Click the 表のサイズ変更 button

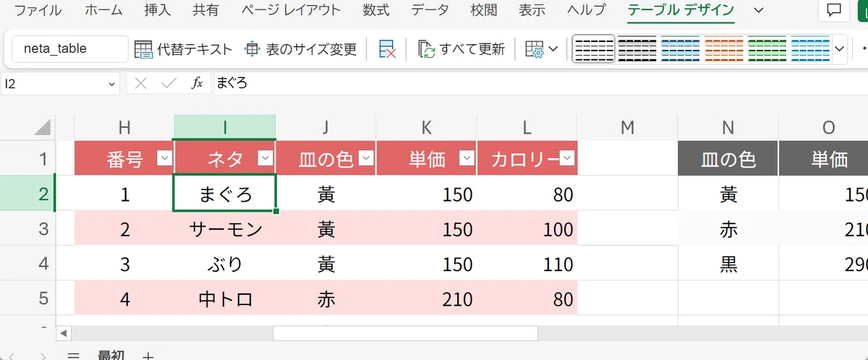(301, 49)
